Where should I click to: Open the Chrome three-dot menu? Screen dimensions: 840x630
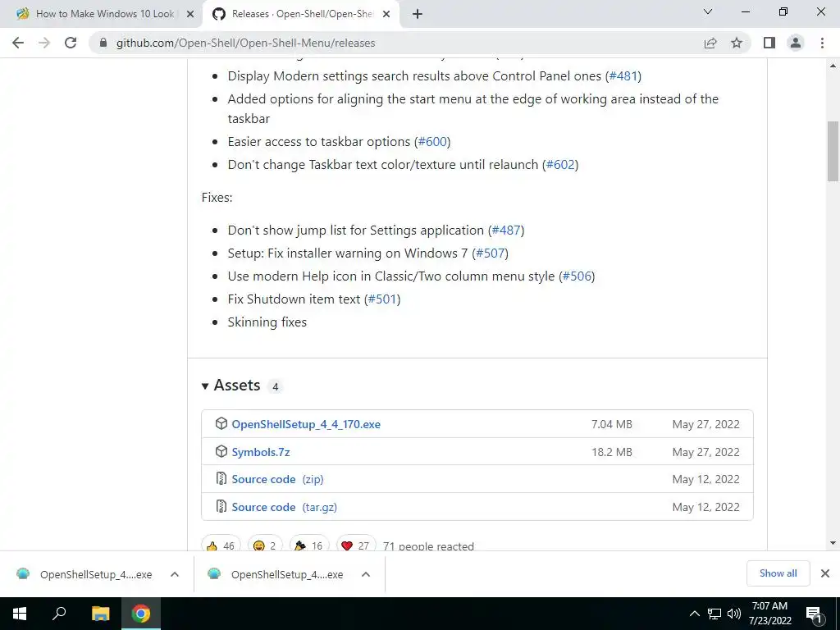click(822, 43)
